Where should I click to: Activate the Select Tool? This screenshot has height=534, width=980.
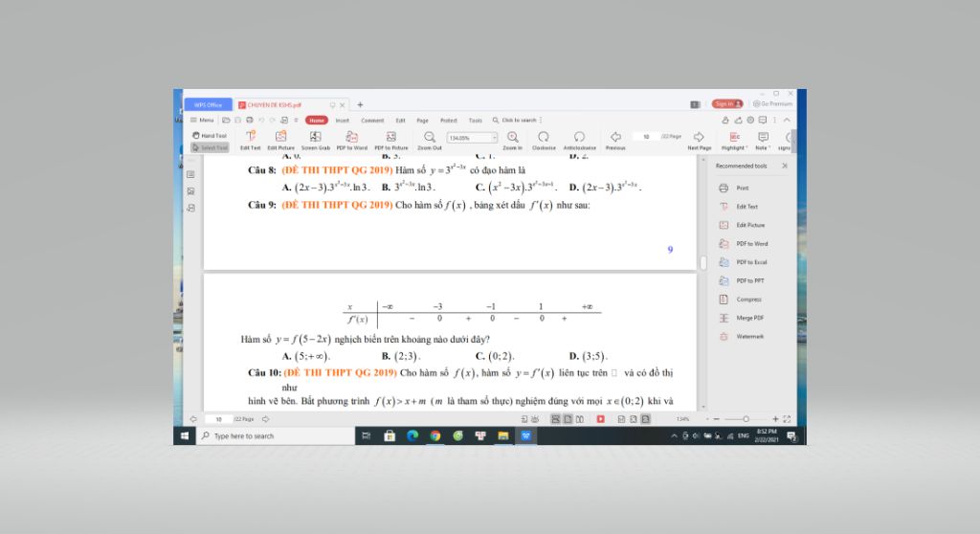click(x=210, y=148)
